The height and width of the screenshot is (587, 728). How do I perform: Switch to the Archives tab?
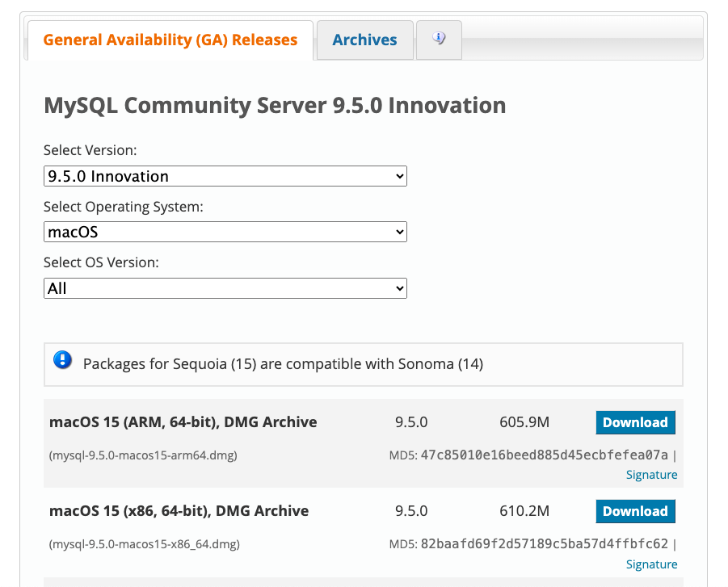365,40
